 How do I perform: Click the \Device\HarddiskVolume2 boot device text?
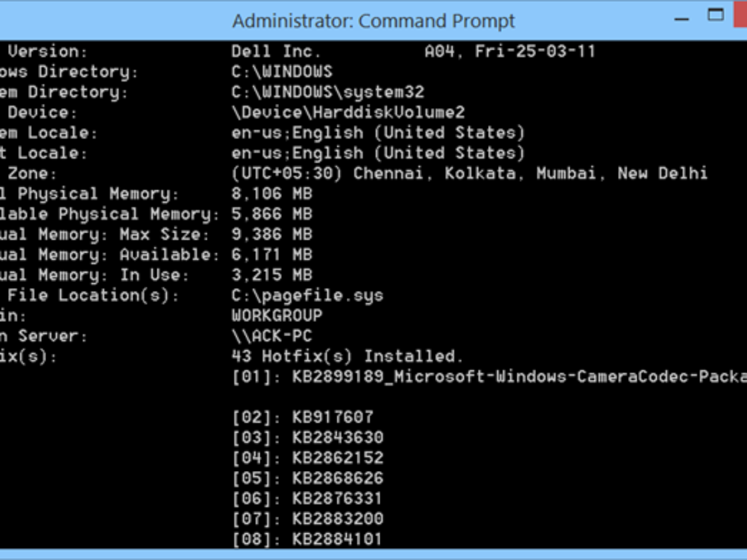click(x=348, y=113)
